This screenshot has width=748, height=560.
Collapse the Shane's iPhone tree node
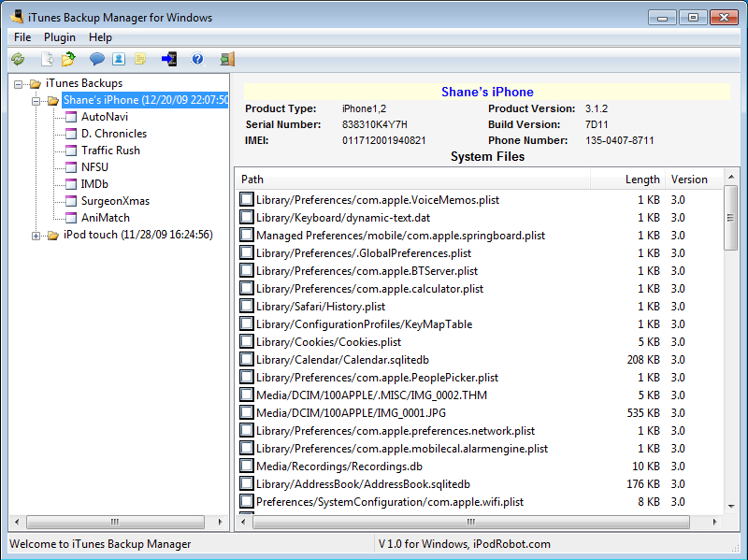click(36, 101)
